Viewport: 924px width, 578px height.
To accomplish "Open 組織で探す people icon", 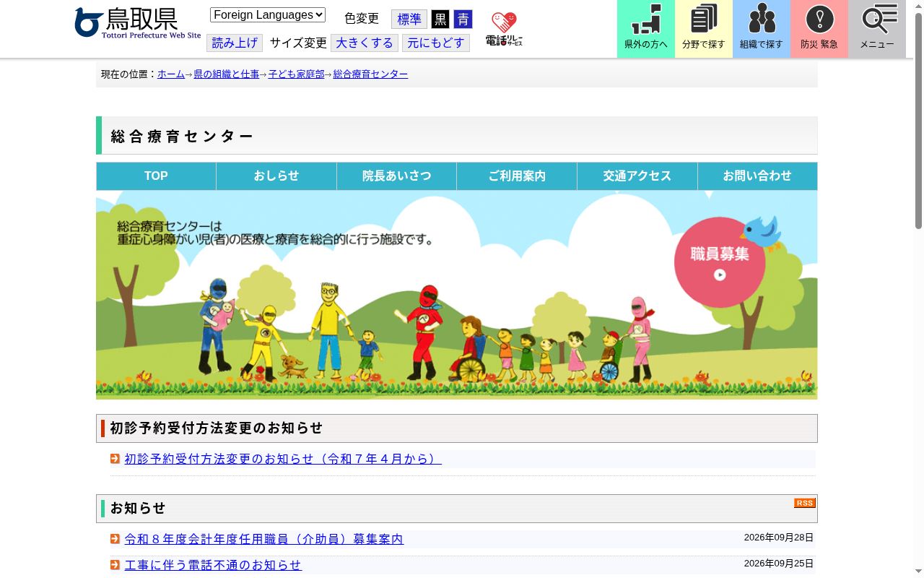I will click(x=762, y=29).
